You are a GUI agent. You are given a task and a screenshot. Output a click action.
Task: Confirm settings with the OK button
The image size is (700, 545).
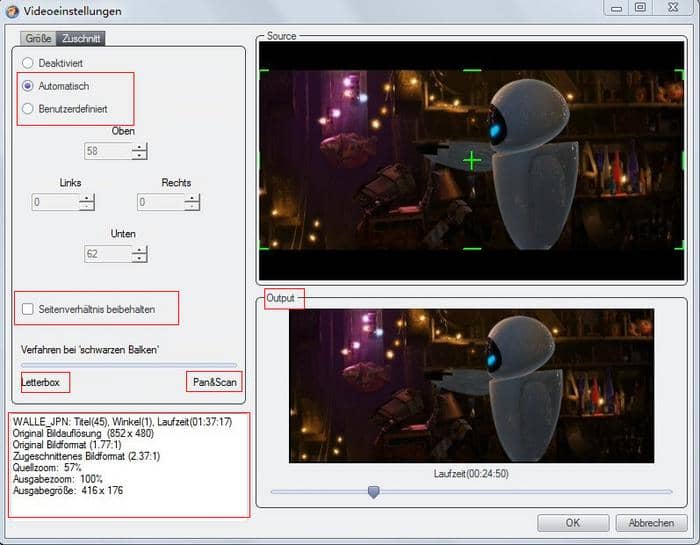[x=573, y=523]
